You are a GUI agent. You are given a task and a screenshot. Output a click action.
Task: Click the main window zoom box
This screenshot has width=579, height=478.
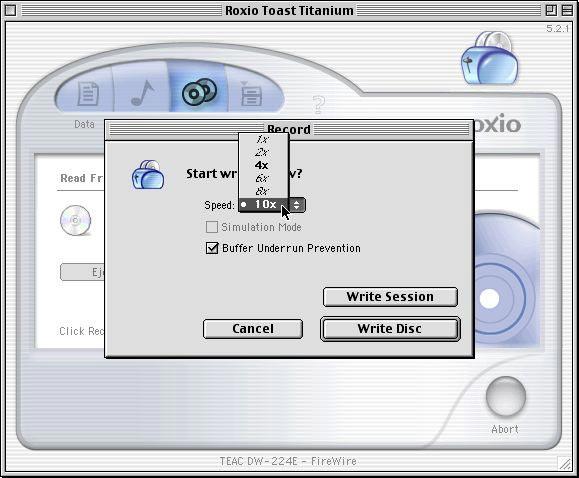pos(551,10)
